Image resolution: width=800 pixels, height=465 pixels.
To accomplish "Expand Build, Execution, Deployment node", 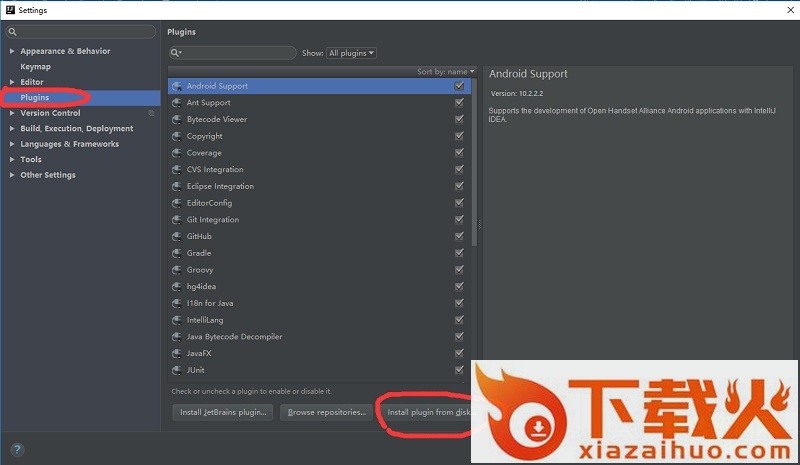I will pyautogui.click(x=12, y=129).
